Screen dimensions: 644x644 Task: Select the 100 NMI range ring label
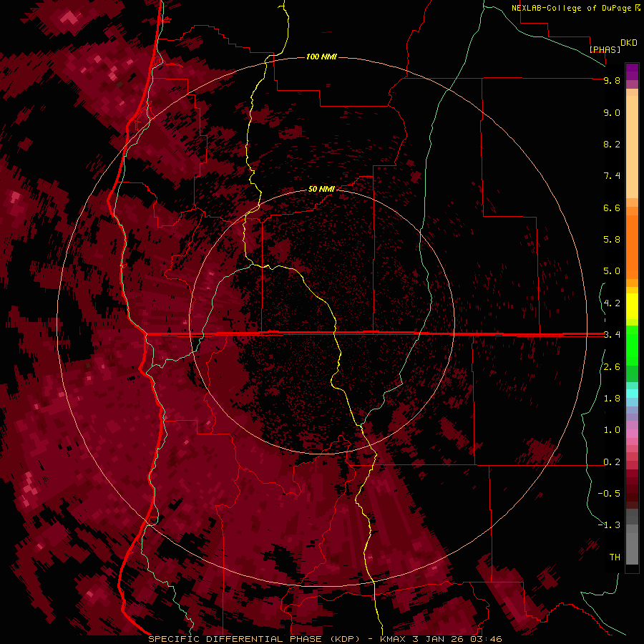tap(321, 57)
